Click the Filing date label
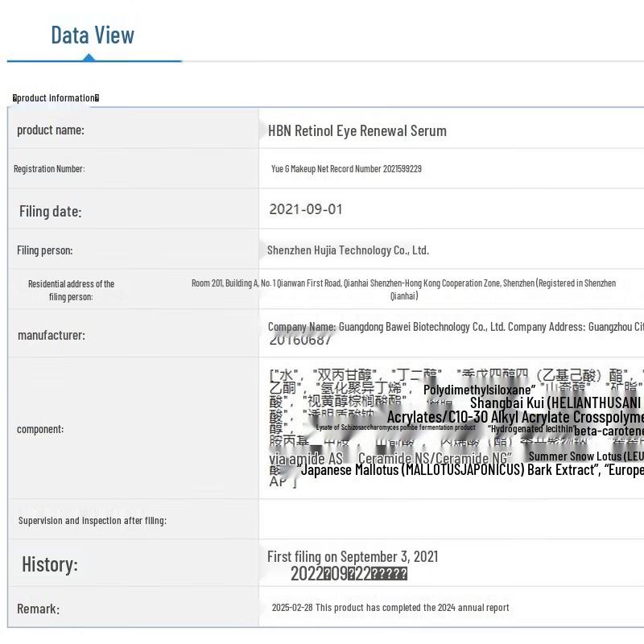 pos(50,212)
